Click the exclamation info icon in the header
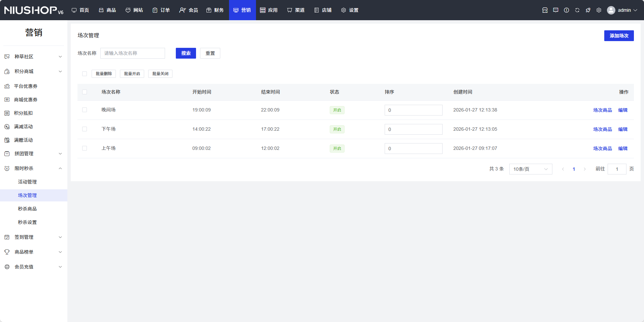Viewport: 644px width, 322px height. (x=567, y=10)
